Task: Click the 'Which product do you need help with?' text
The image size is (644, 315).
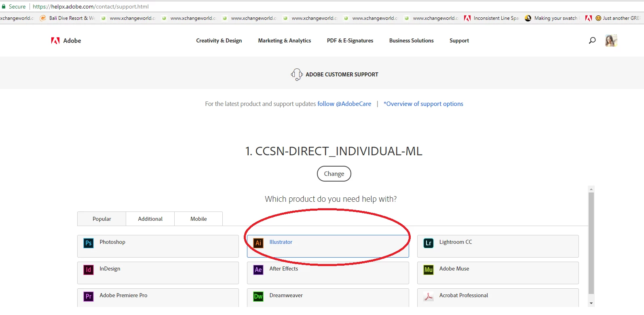Action: (331, 199)
